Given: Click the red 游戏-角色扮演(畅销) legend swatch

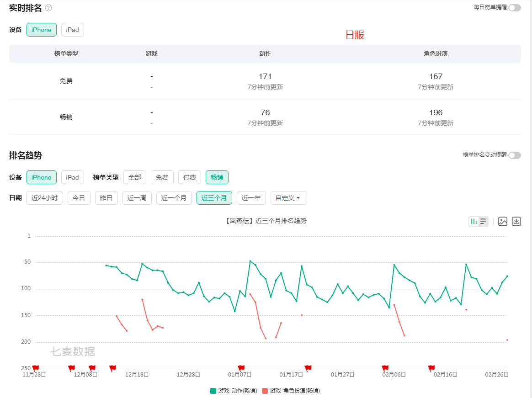Looking at the screenshot, I should point(265,391).
